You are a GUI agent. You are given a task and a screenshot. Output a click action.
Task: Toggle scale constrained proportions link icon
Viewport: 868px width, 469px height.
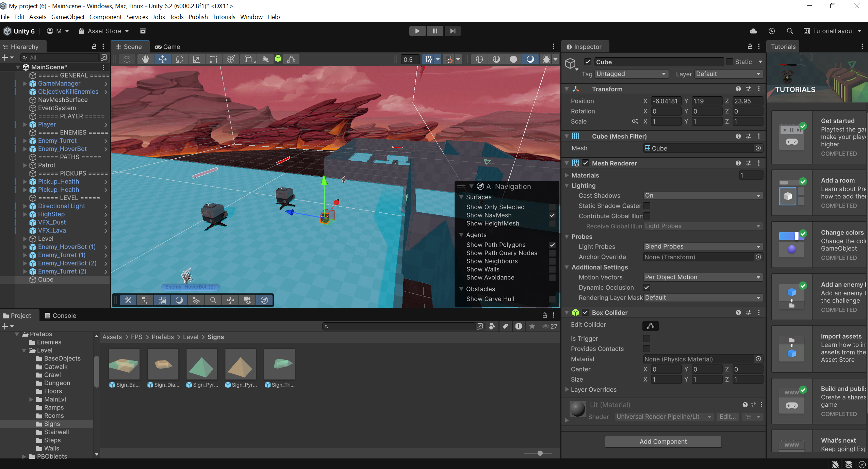pyautogui.click(x=635, y=121)
